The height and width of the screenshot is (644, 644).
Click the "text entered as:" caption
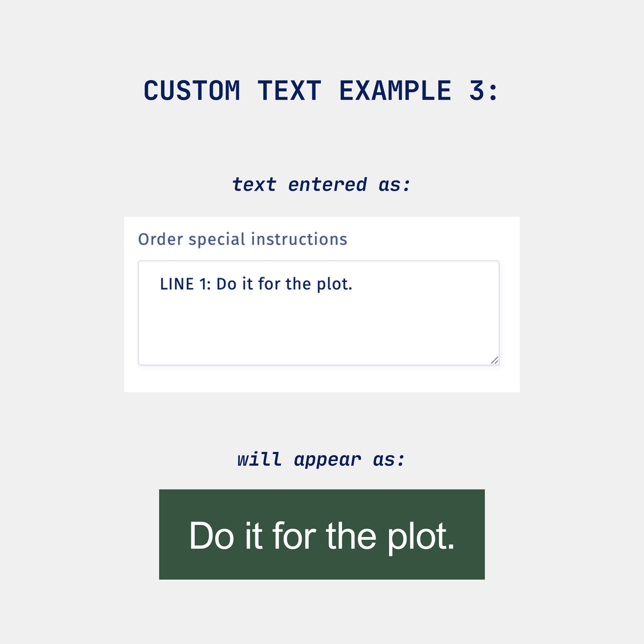tap(321, 185)
